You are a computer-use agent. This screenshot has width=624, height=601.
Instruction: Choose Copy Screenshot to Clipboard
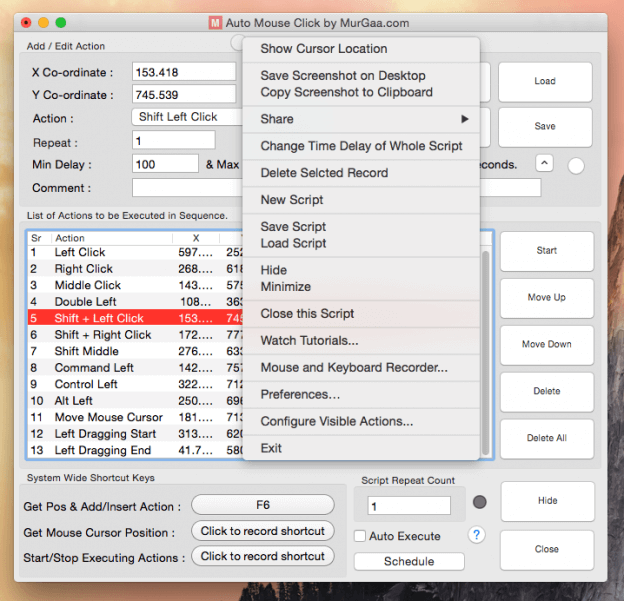pos(361,92)
